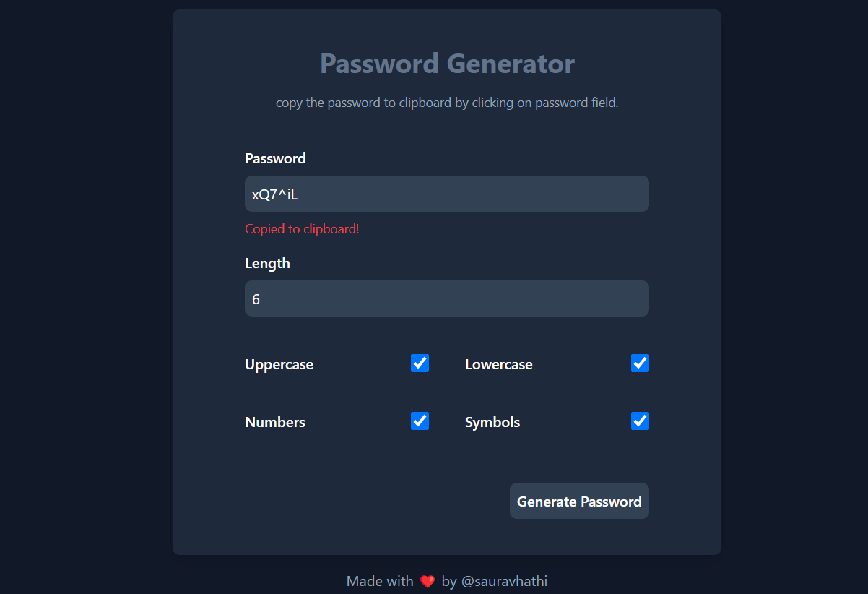Click the red heart icon in footer
This screenshot has height=594, width=868.
click(427, 582)
